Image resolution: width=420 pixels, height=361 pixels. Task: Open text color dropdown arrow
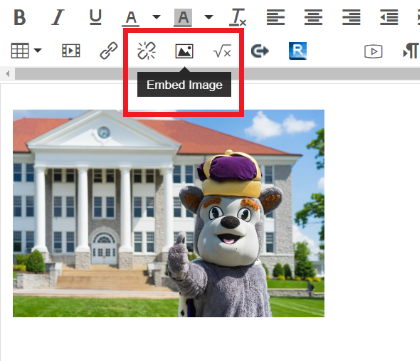pos(156,17)
